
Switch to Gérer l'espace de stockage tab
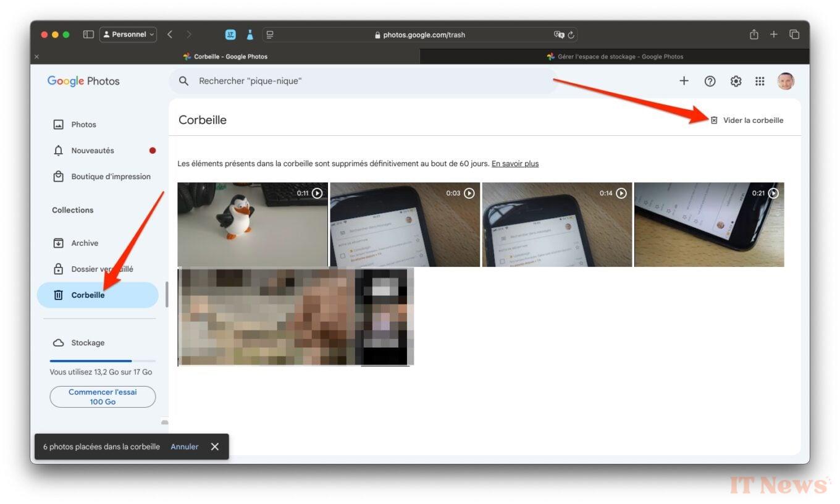point(615,56)
